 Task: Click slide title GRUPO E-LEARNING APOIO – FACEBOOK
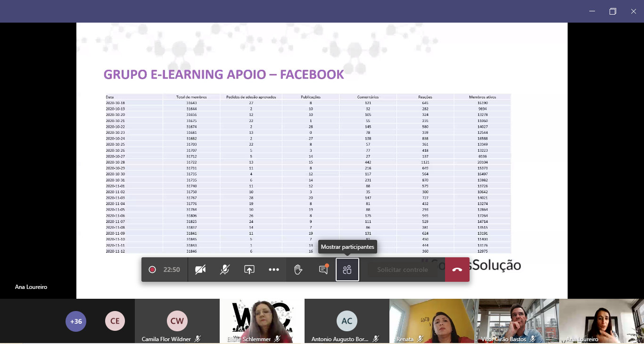[223, 74]
